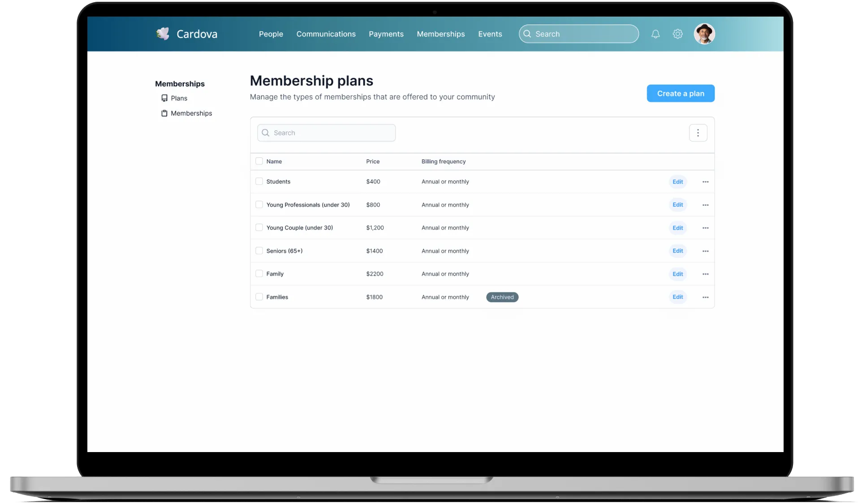
Task: Check the Students plan checkbox
Action: pos(259,181)
